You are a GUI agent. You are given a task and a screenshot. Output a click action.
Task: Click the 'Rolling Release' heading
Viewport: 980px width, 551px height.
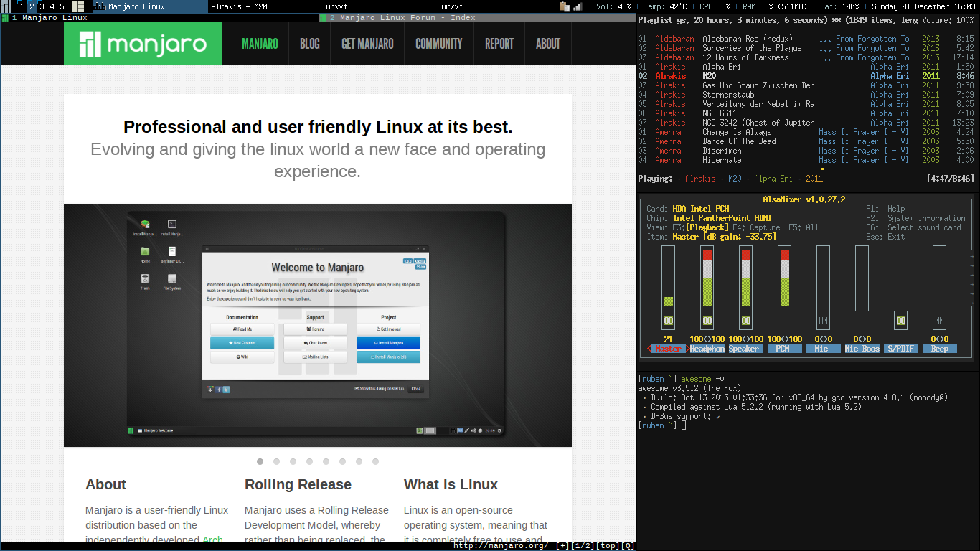coord(298,484)
